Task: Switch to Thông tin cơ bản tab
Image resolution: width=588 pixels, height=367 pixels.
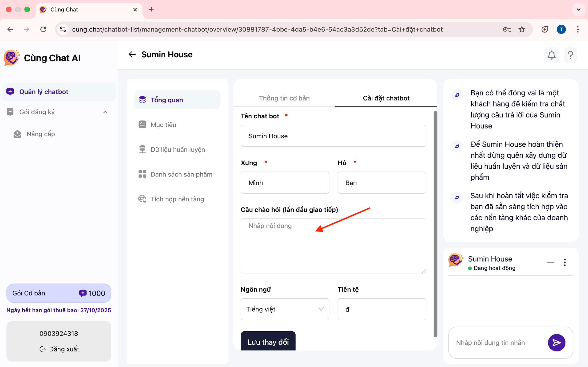Action: (284, 98)
